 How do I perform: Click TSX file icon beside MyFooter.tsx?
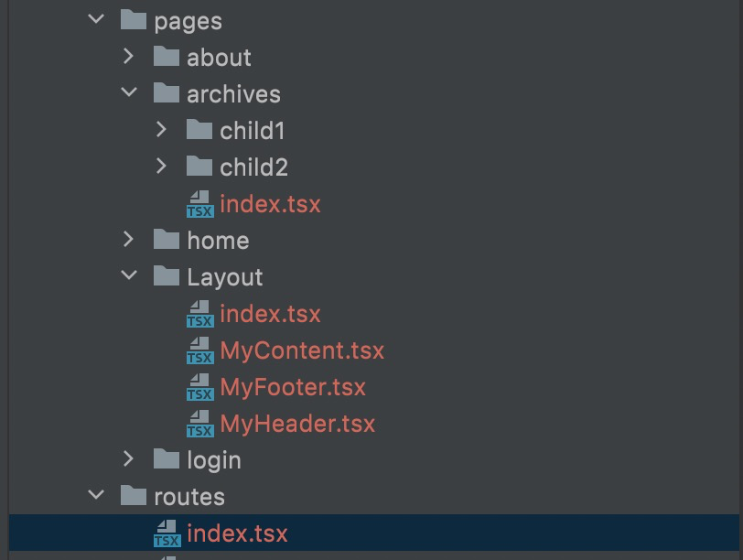pyautogui.click(x=199, y=387)
